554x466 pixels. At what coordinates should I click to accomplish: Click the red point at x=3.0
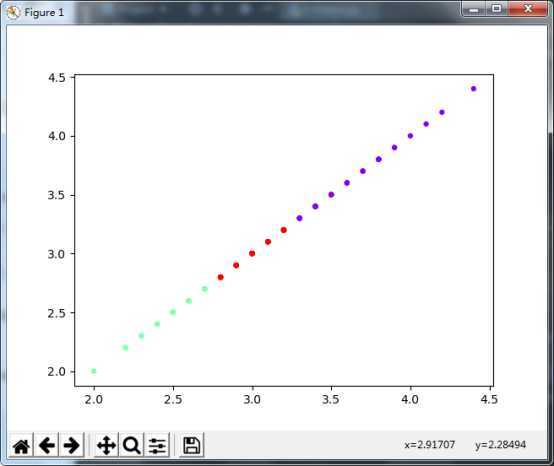(x=252, y=253)
